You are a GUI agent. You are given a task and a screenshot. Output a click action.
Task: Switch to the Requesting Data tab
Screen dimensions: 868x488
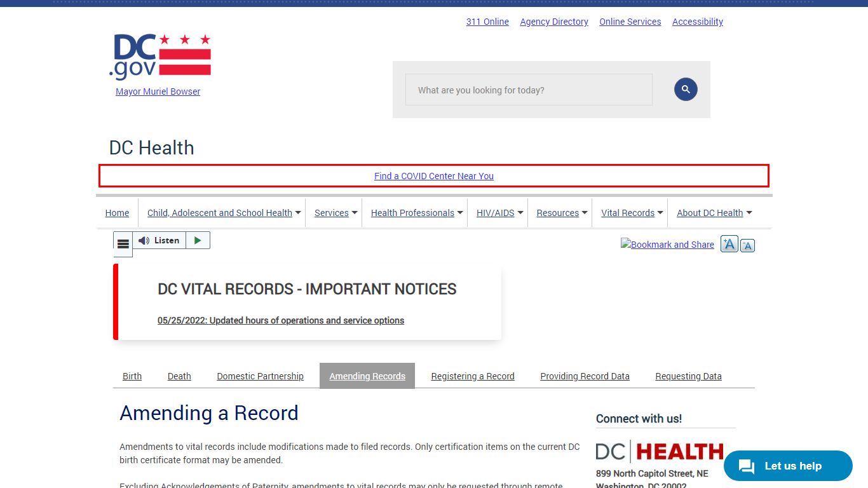tap(689, 376)
